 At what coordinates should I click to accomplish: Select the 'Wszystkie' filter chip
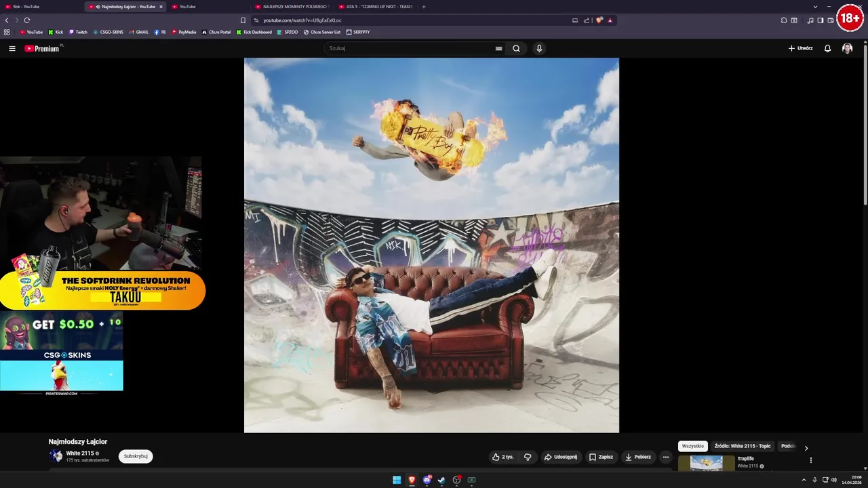[693, 446]
